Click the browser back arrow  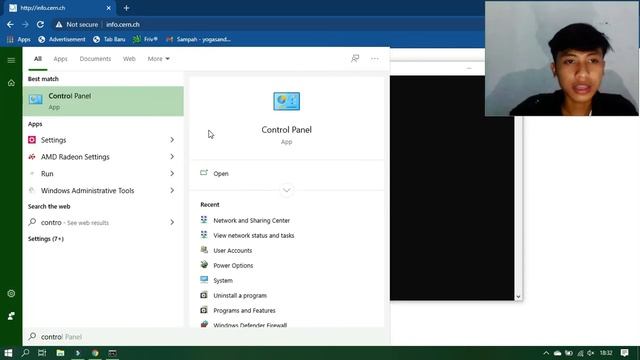(10, 24)
